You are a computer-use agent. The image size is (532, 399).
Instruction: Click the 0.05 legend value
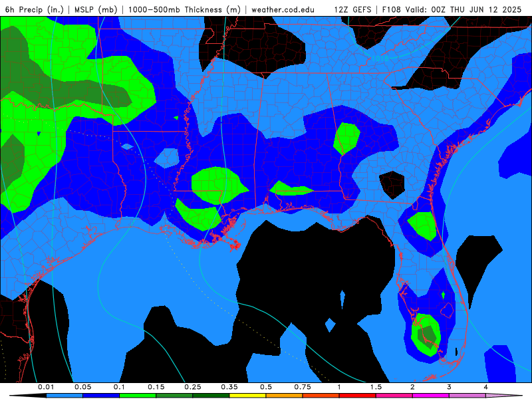82,387
